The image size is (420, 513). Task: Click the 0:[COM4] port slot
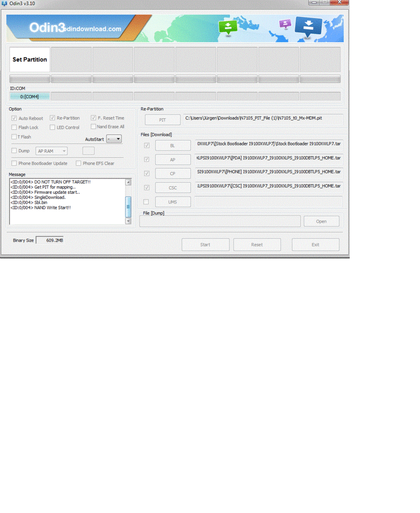click(30, 96)
